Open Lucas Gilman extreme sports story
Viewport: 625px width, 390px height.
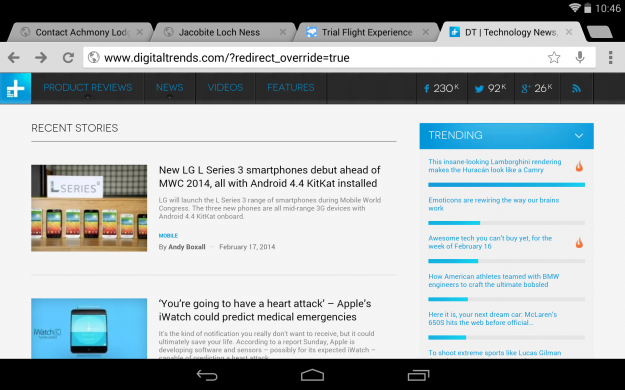point(495,353)
